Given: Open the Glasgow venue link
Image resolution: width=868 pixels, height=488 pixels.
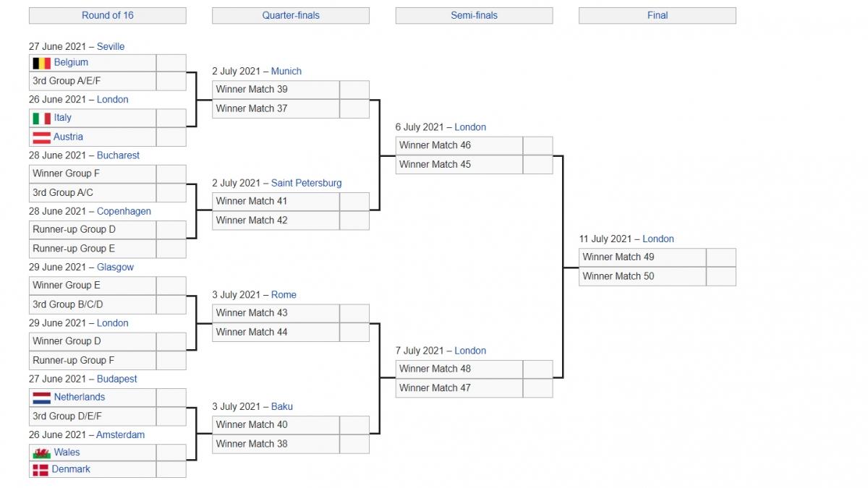Looking at the screenshot, I should 116,267.
